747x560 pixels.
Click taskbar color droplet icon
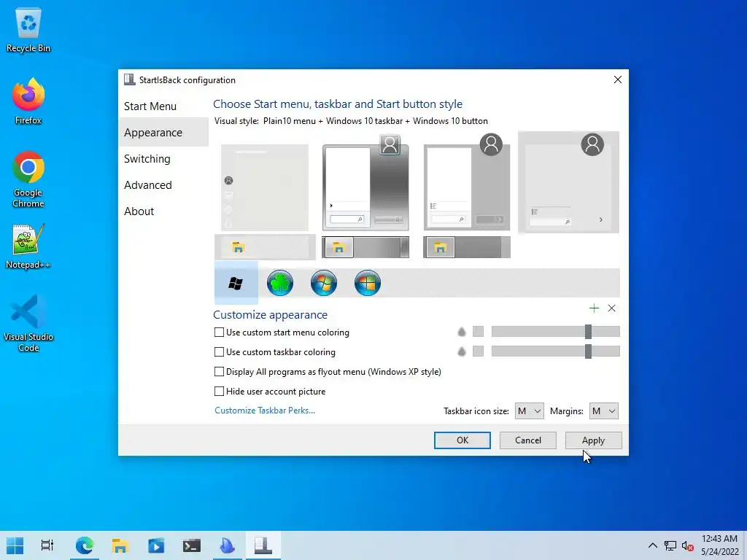[461, 351]
